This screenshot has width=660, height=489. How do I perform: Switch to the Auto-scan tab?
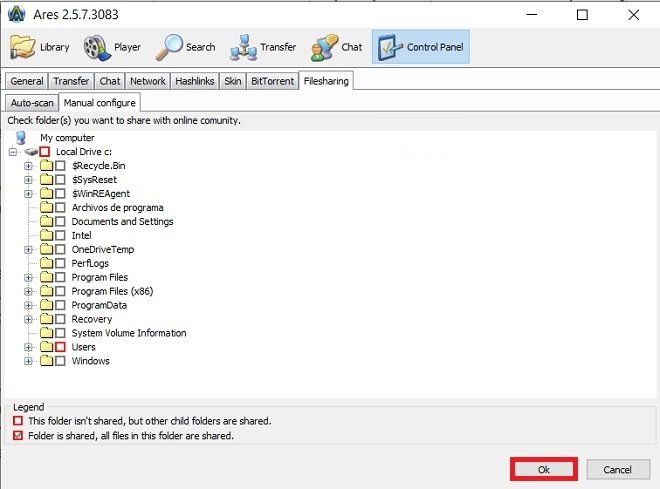coord(32,103)
